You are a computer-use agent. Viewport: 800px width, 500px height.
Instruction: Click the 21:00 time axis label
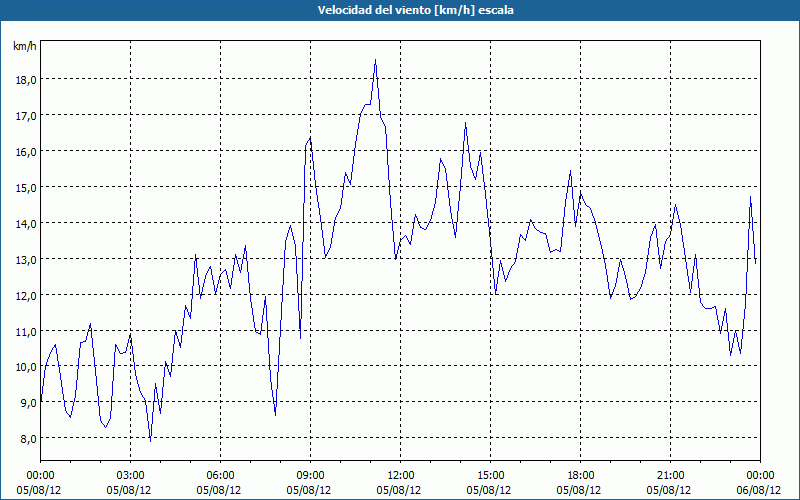[x=670, y=476]
